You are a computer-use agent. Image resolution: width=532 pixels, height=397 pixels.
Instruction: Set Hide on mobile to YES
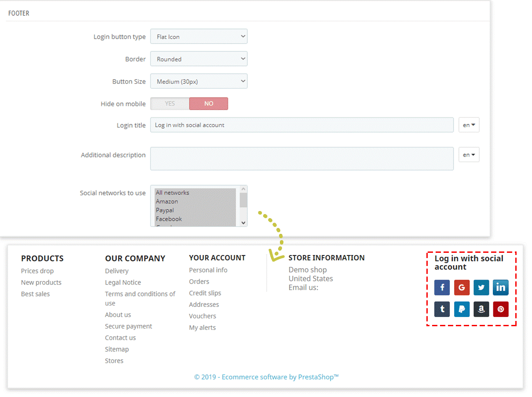[170, 104]
